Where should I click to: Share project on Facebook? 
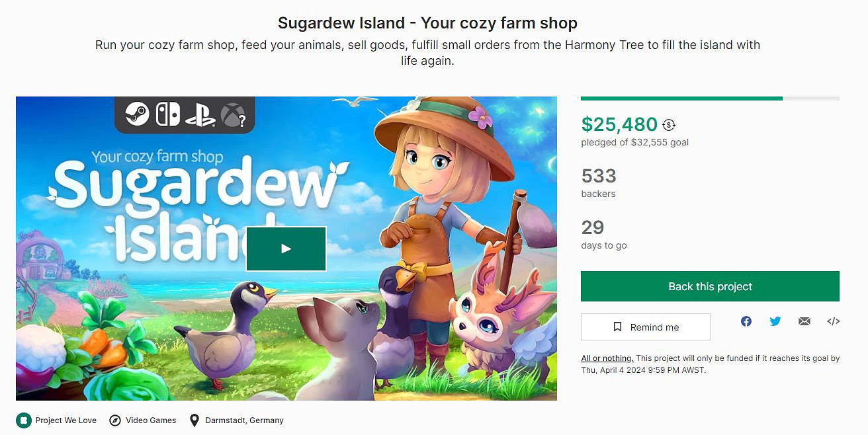click(746, 321)
